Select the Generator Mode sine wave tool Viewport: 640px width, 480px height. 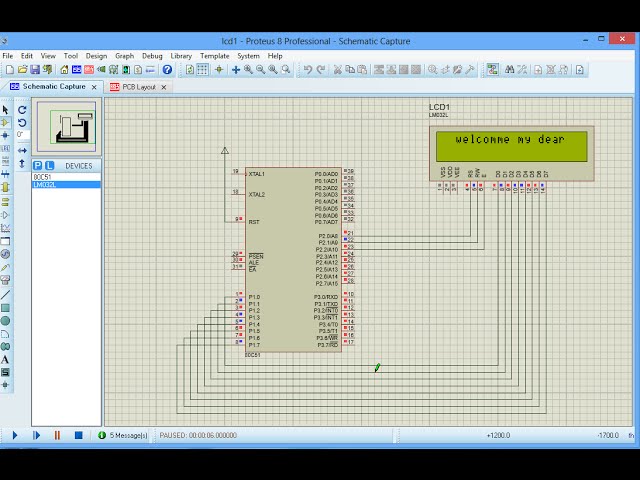tap(5, 254)
